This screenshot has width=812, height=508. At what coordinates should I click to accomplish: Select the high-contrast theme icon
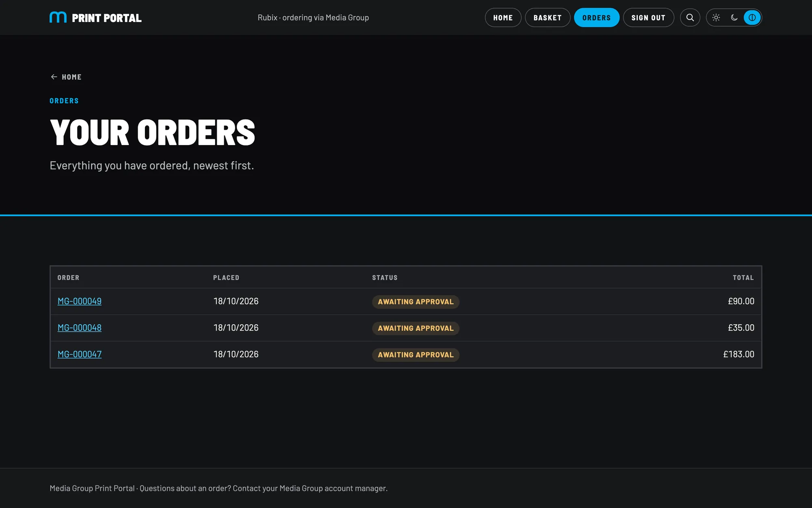752,17
